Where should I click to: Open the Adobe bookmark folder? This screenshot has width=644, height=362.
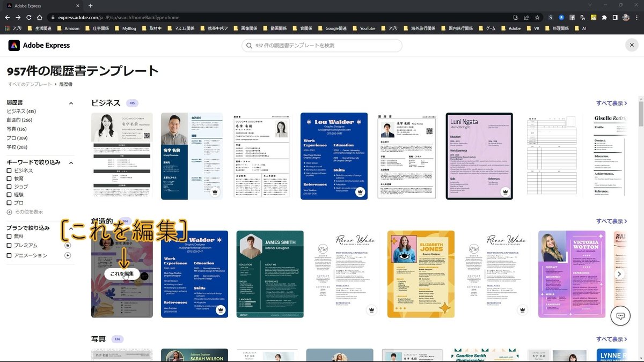[x=510, y=28]
